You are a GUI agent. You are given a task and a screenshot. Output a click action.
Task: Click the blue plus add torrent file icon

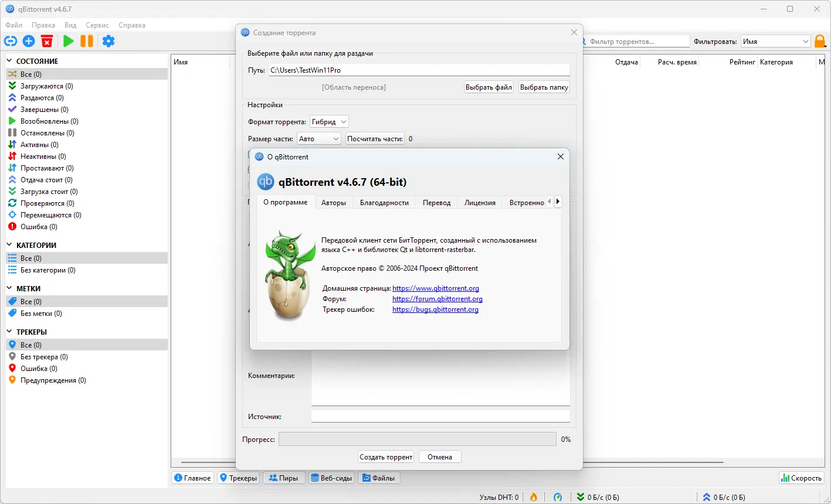pyautogui.click(x=29, y=41)
